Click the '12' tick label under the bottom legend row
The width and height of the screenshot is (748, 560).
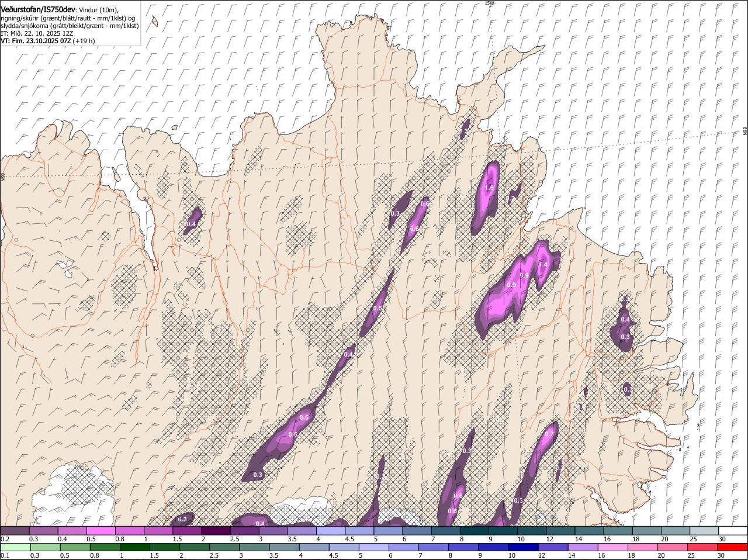coord(541,555)
